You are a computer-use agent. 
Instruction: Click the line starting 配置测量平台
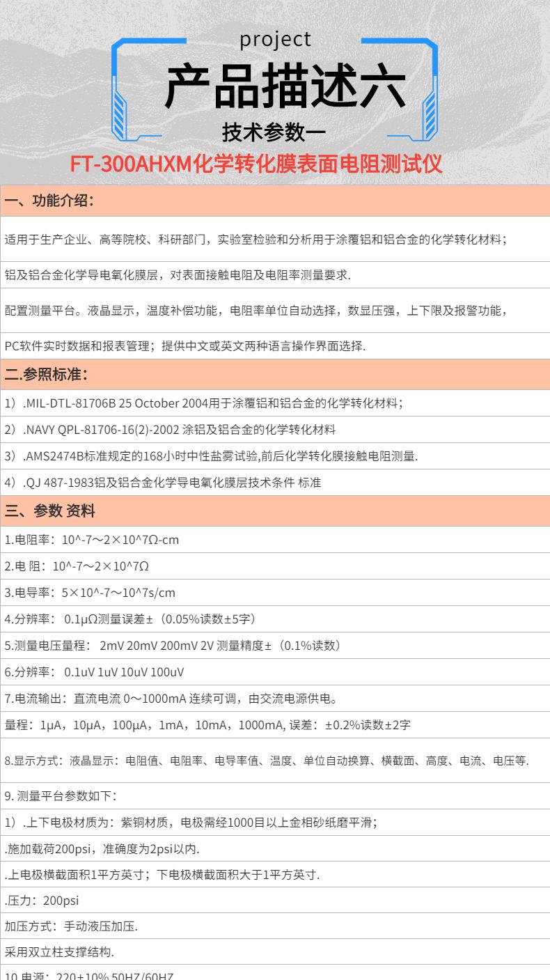coord(275,310)
